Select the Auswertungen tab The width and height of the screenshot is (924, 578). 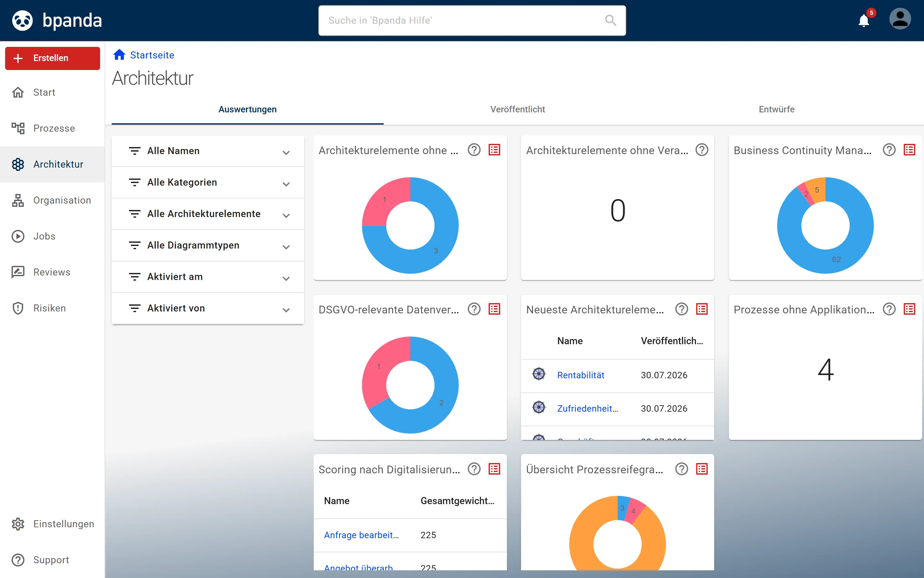247,109
